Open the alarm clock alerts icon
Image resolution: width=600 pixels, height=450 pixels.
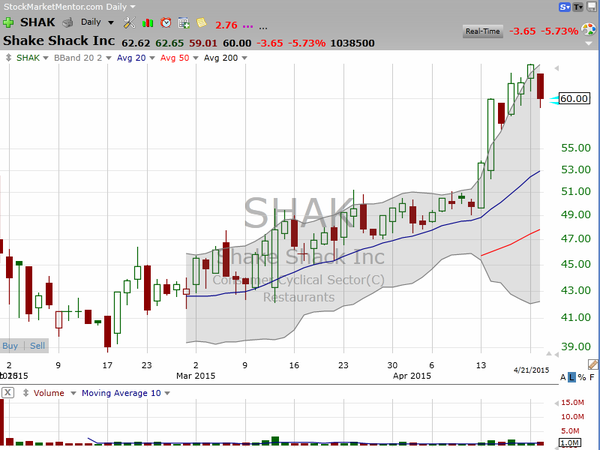tap(166, 23)
